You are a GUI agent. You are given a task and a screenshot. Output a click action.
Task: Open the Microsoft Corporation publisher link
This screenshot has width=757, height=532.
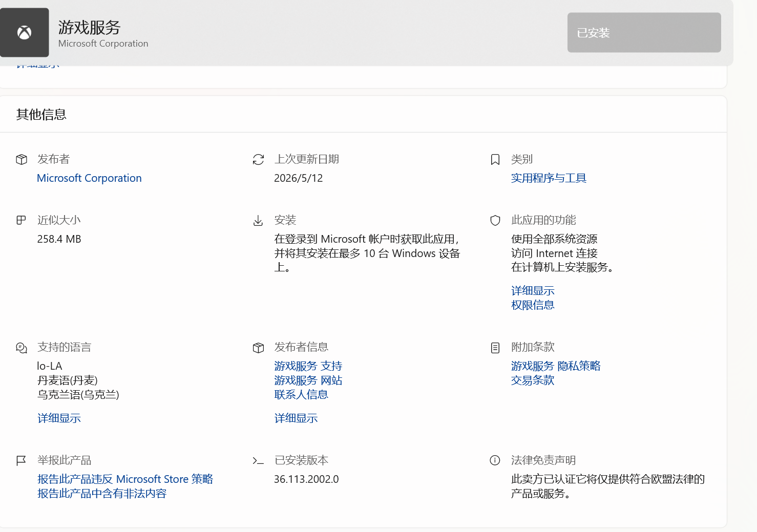[89, 178]
